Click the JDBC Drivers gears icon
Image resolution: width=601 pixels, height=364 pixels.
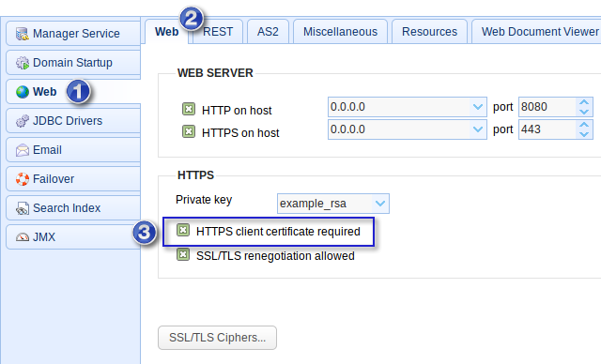pyautogui.click(x=23, y=121)
